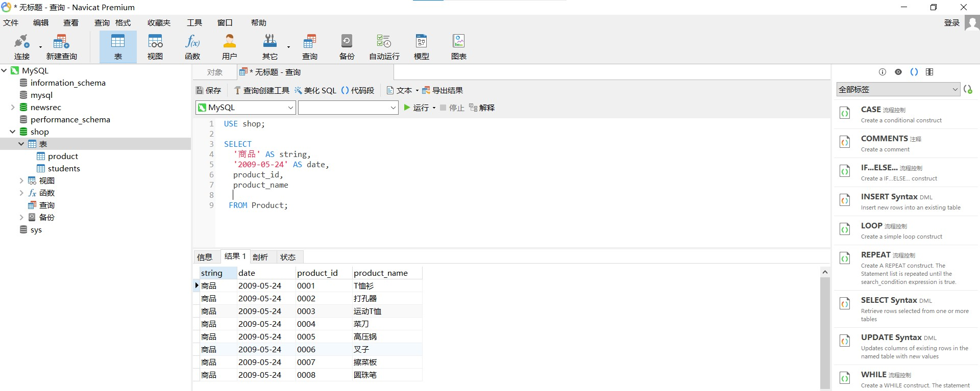Collapse the MySQL connection tree node
The height and width of the screenshot is (391, 980).
4,70
